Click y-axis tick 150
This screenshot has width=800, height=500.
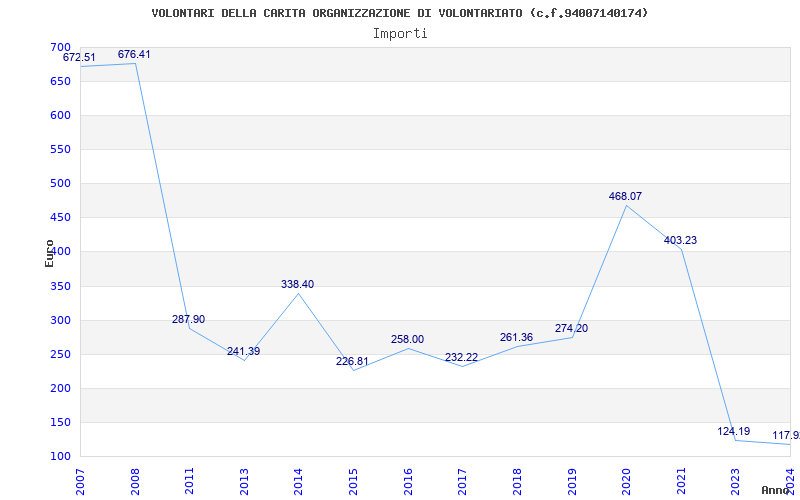pyautogui.click(x=60, y=422)
